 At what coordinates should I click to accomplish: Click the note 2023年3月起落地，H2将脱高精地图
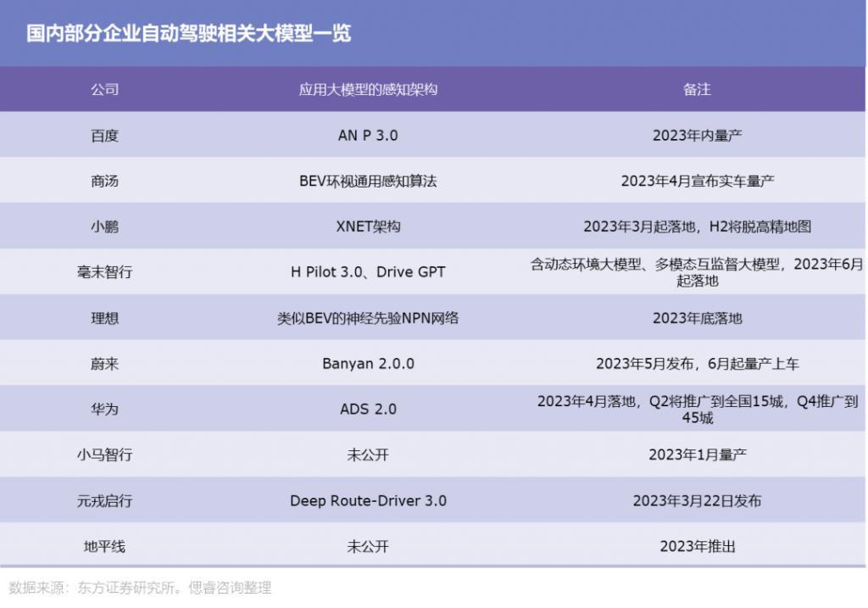[x=697, y=226]
